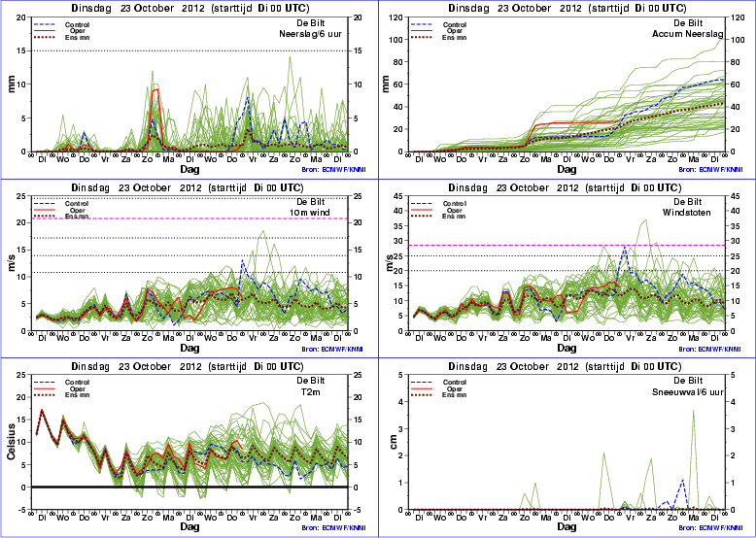Image resolution: width=756 pixels, height=538 pixels.
Task: Click 'De Bilt' label in the T2m chart
Action: point(311,381)
